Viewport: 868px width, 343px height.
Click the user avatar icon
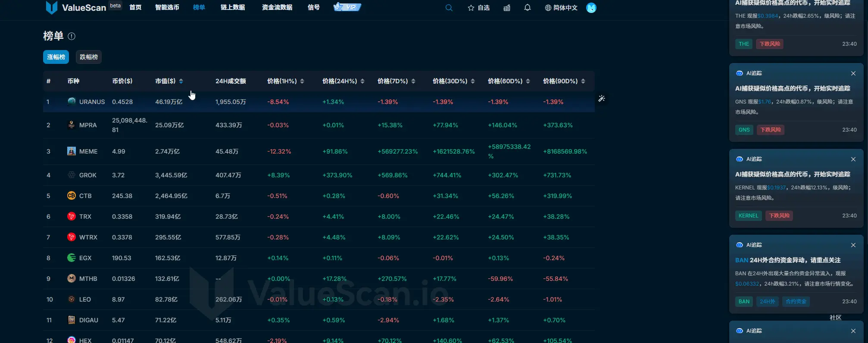(591, 8)
